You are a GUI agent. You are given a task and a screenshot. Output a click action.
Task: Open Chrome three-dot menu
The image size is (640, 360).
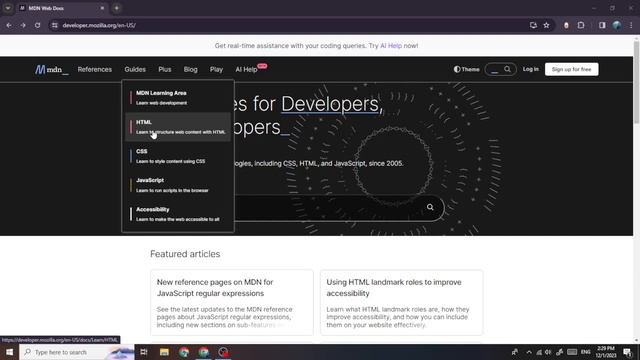[x=631, y=25]
